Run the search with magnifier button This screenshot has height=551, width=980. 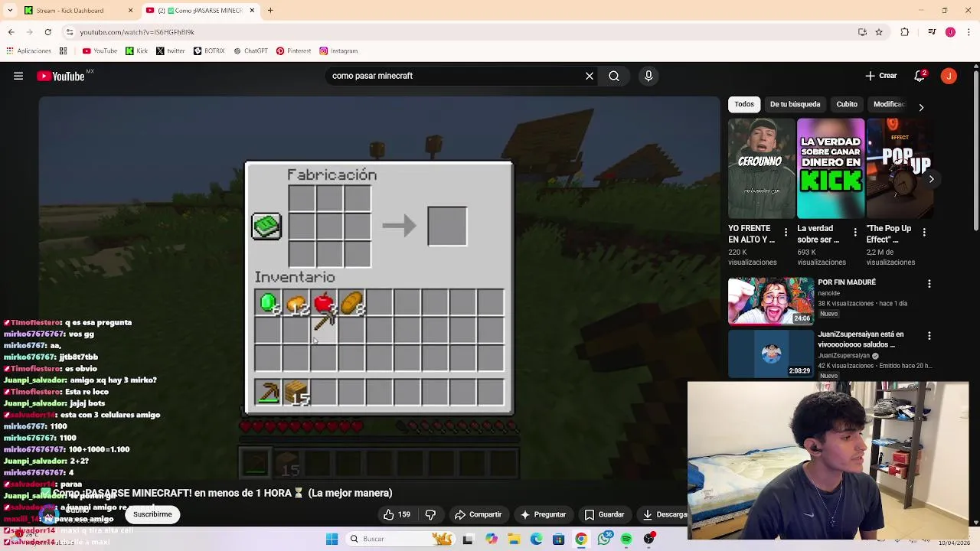pos(614,76)
